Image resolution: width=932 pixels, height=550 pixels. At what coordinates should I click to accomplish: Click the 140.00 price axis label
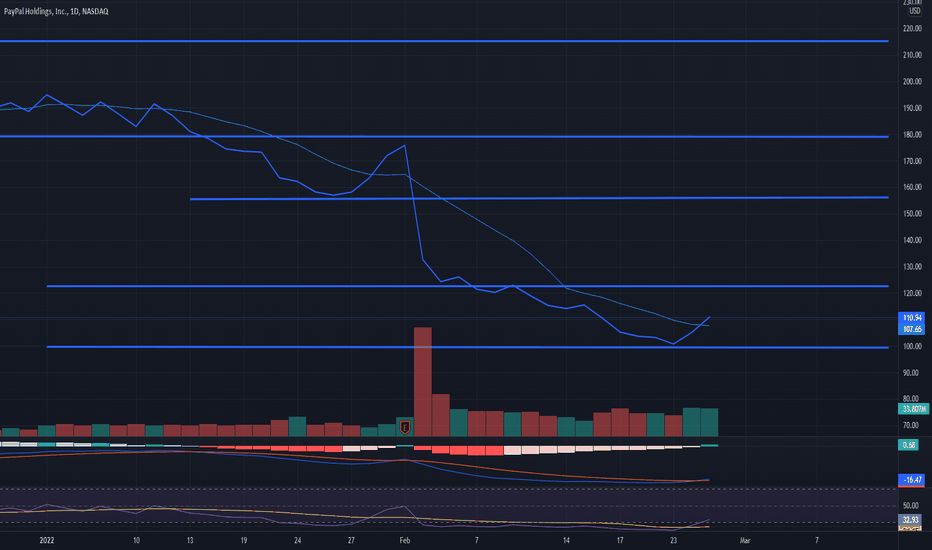912,240
